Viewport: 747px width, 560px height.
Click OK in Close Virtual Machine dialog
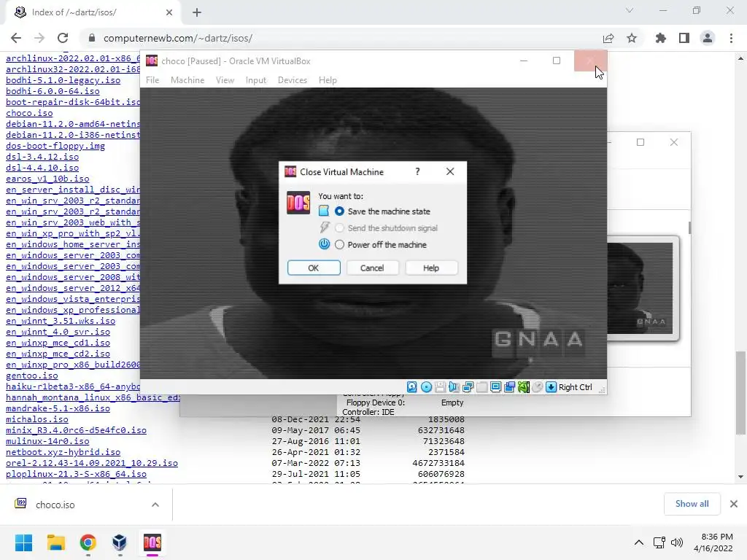point(314,268)
